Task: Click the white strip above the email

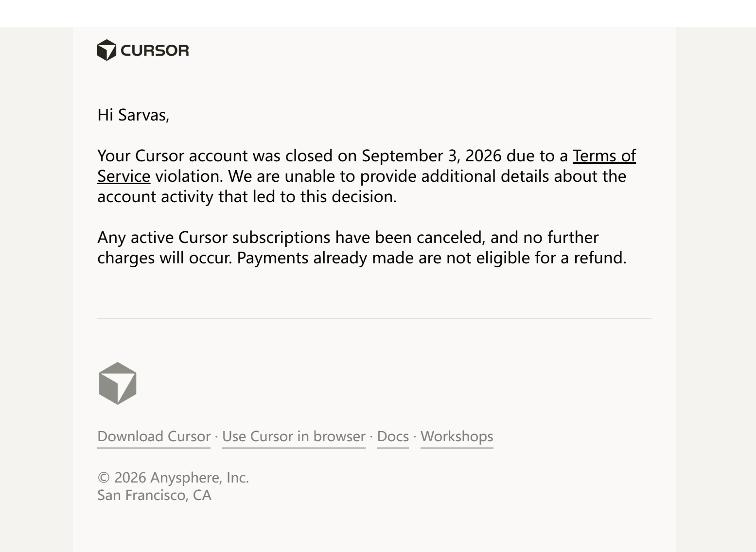Action: [x=378, y=13]
